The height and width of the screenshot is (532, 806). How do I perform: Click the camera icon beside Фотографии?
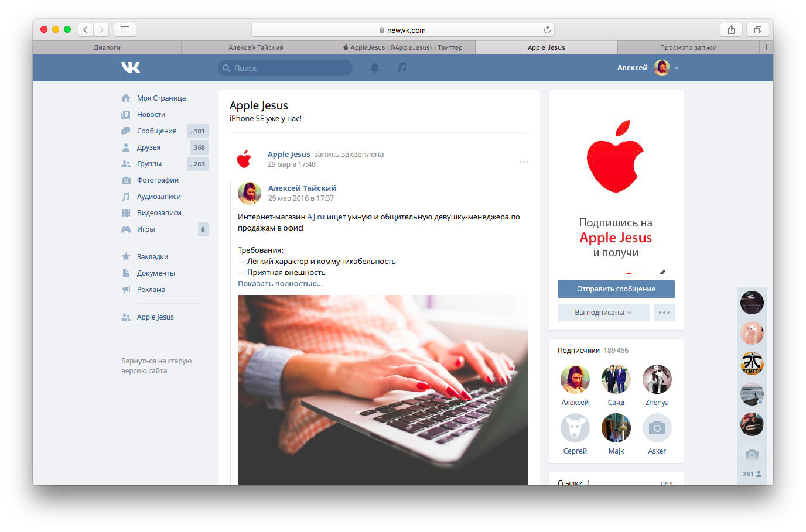pos(126,180)
